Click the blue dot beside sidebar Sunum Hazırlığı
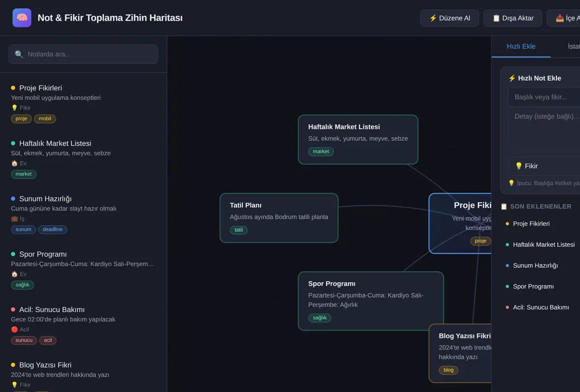This screenshot has height=392, width=580. point(13,199)
